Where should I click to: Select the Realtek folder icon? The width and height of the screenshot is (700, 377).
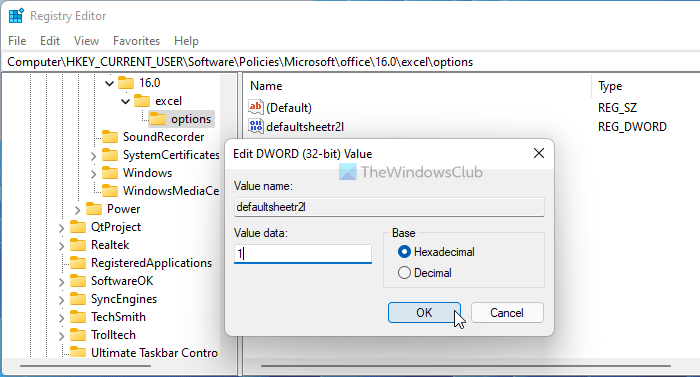coord(78,245)
